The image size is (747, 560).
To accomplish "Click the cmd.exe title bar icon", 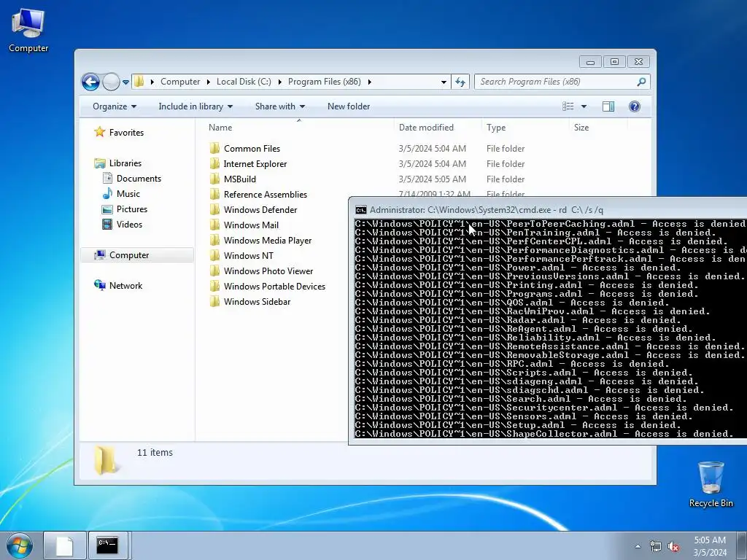I will pos(361,210).
